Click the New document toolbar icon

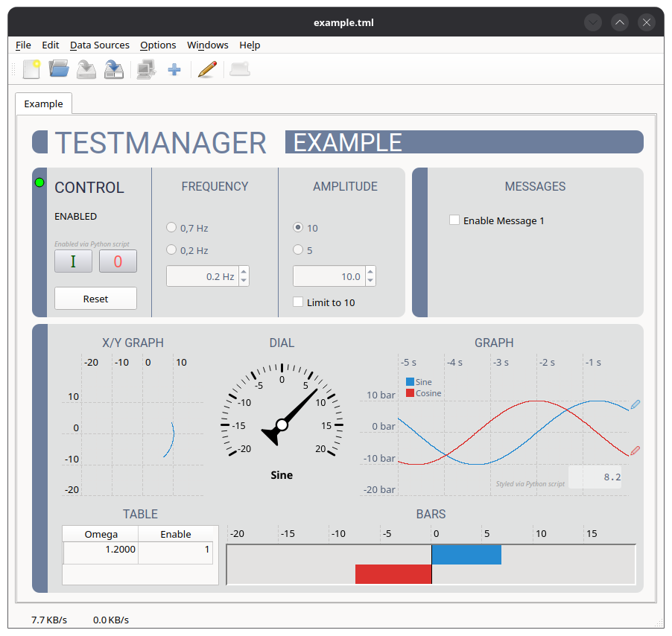coord(32,69)
